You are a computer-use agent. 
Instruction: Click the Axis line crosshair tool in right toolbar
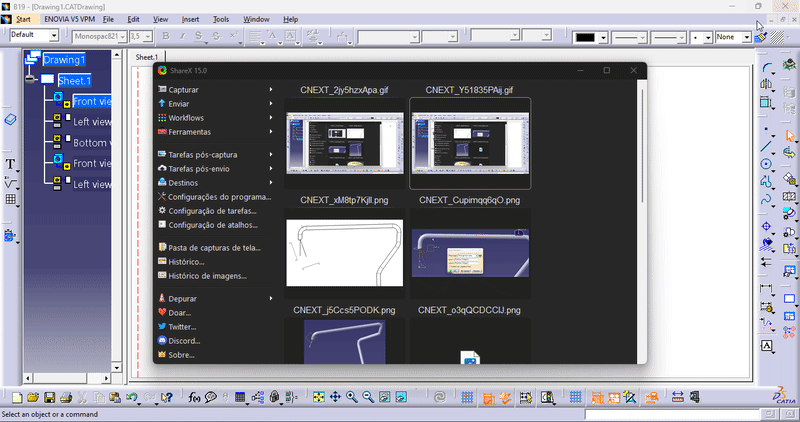click(766, 227)
